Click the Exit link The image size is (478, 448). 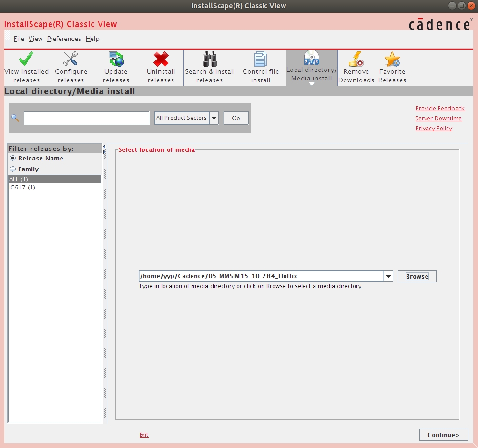click(144, 435)
